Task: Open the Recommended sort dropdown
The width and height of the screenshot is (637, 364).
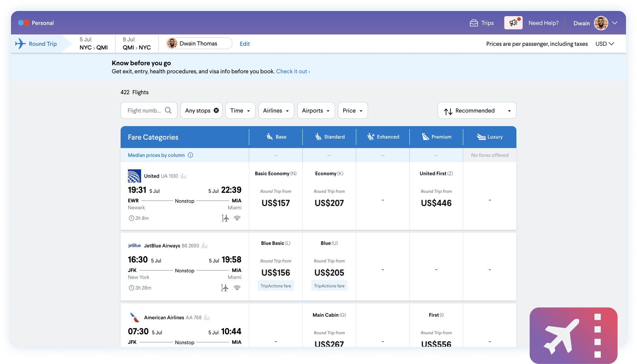Action: (477, 110)
